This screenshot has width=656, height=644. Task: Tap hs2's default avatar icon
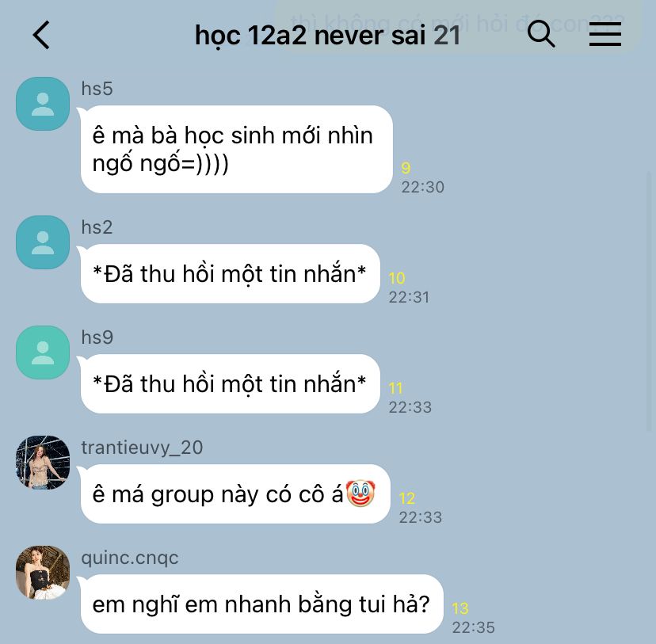pos(43,242)
